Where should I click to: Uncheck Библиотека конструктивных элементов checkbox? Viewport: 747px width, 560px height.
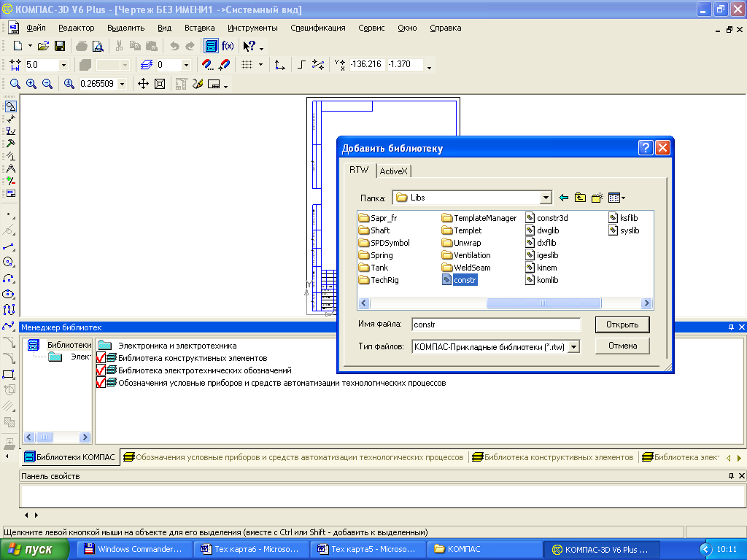101,358
